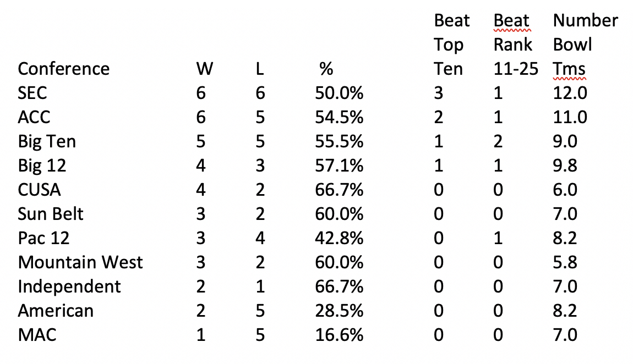Click the 42.8% cell in Pac 12 row
The width and height of the screenshot is (633, 364).
tap(339, 238)
